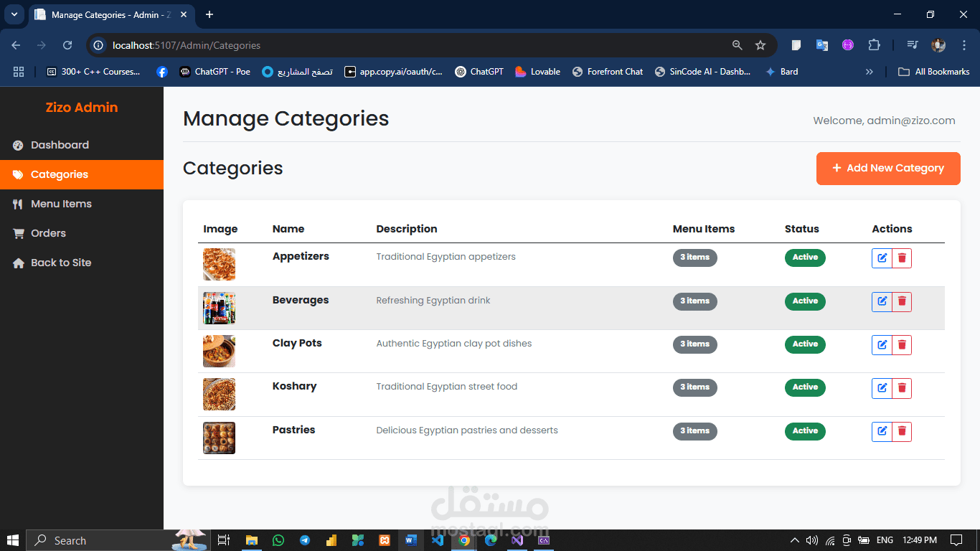Viewport: 980px width, 551px height.
Task: Click the Zizo Admin brand title
Action: pos(82,108)
